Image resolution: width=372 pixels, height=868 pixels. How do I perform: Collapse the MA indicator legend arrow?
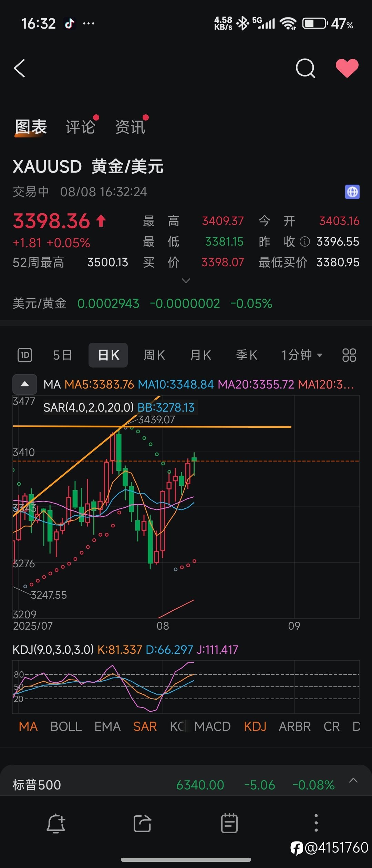[25, 384]
